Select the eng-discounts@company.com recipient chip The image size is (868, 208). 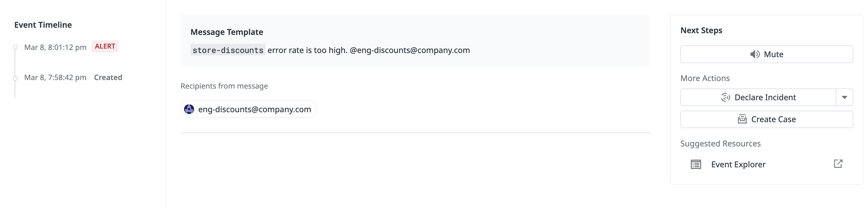click(254, 109)
